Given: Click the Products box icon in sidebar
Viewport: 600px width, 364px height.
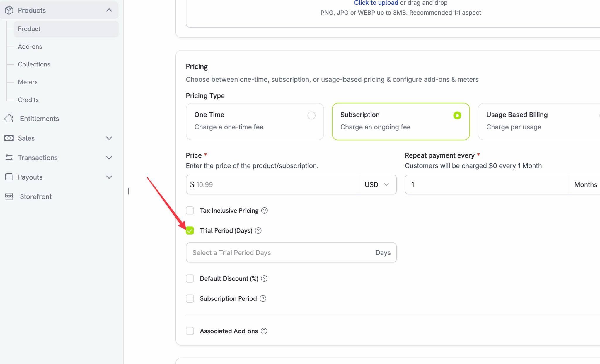Looking at the screenshot, I should click(x=9, y=10).
